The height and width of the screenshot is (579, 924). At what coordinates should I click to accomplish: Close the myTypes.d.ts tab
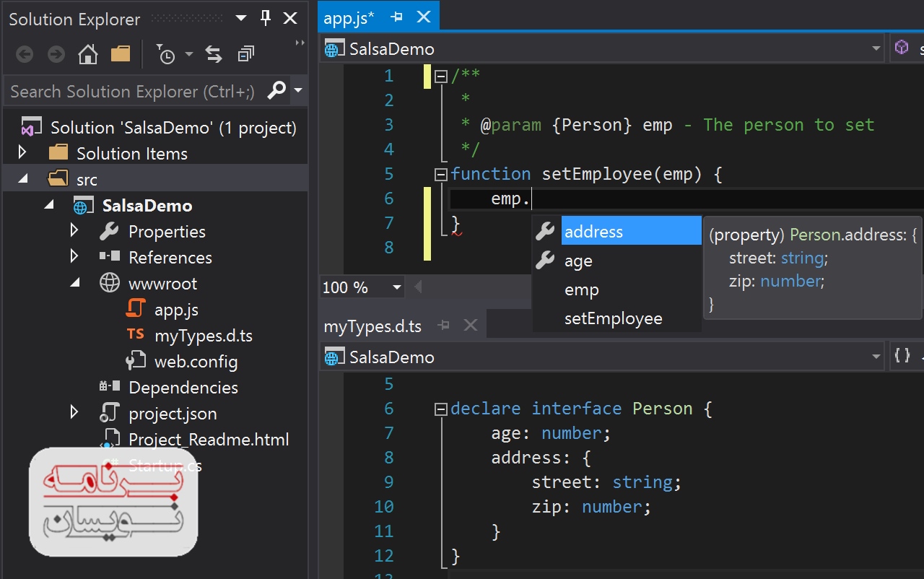tap(471, 326)
